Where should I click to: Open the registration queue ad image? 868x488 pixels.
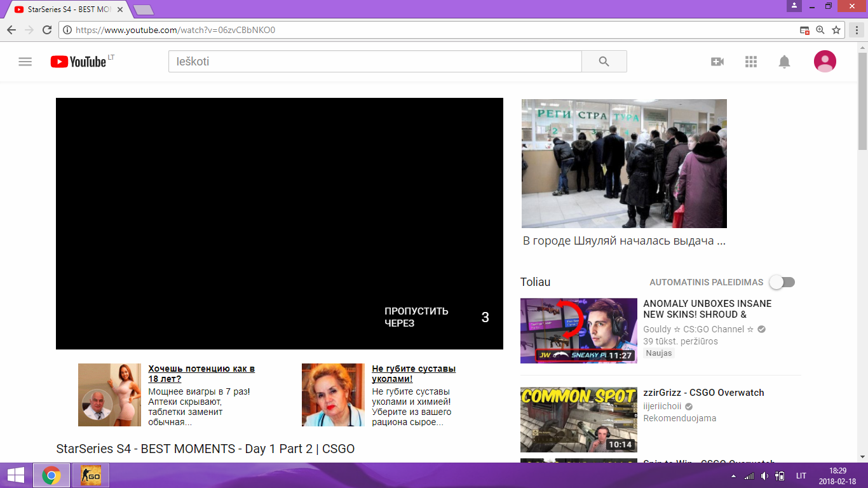(x=624, y=163)
